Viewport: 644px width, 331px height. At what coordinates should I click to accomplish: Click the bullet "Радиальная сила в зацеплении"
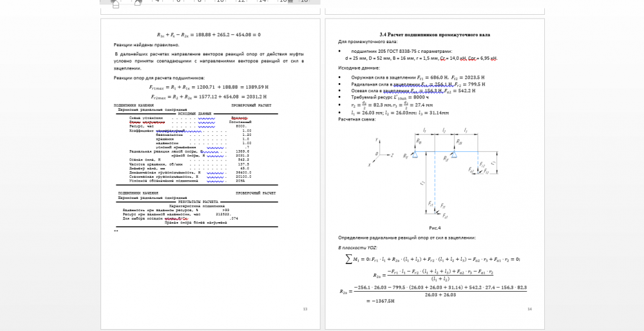[412, 84]
